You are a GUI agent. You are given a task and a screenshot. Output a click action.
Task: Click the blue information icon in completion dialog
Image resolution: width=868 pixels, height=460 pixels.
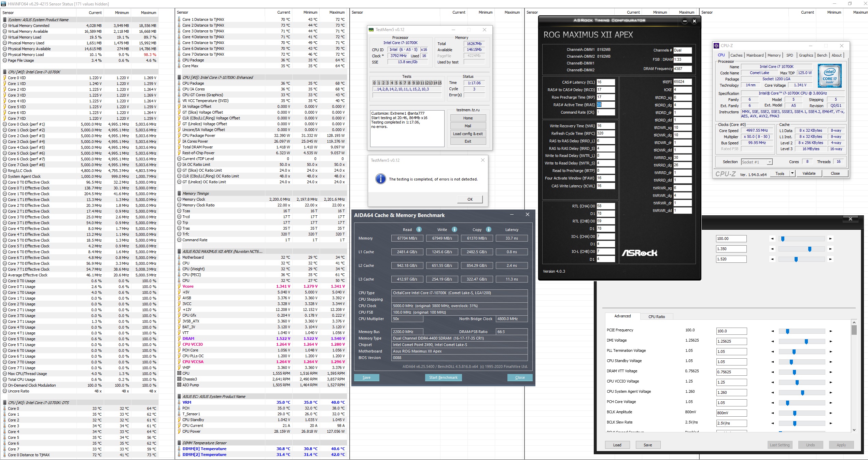pos(380,179)
